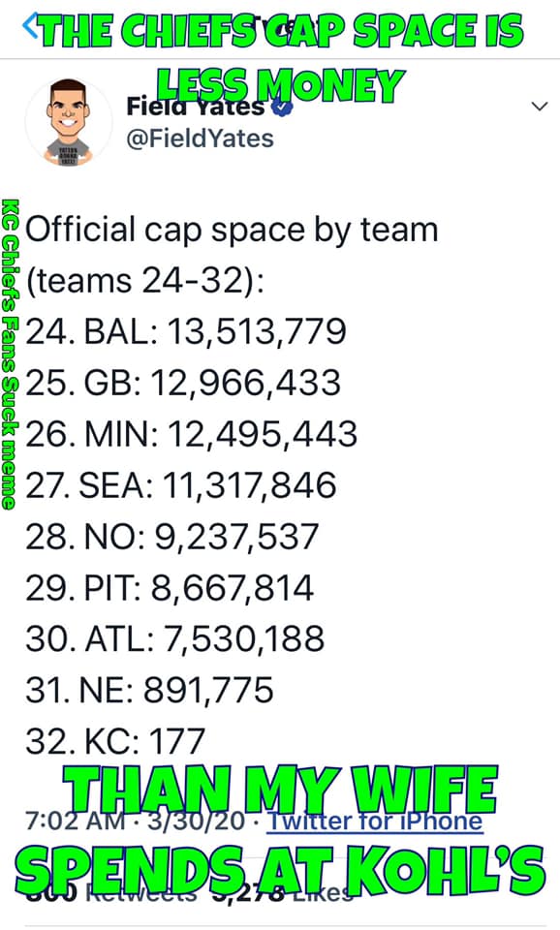Select the 29. PIT cap line
The image size is (560, 930).
tap(170, 588)
